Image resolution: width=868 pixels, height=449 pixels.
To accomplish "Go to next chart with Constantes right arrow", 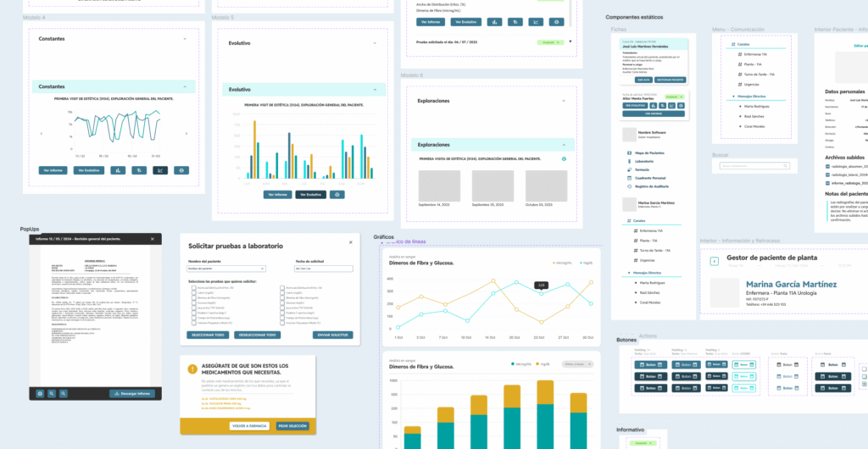I will 186,133.
